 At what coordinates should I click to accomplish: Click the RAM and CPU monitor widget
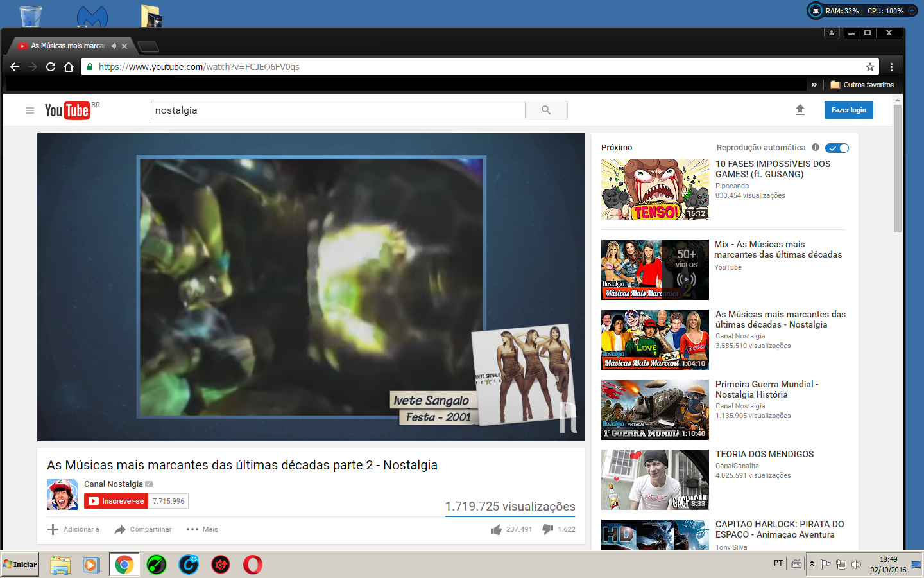tap(864, 11)
